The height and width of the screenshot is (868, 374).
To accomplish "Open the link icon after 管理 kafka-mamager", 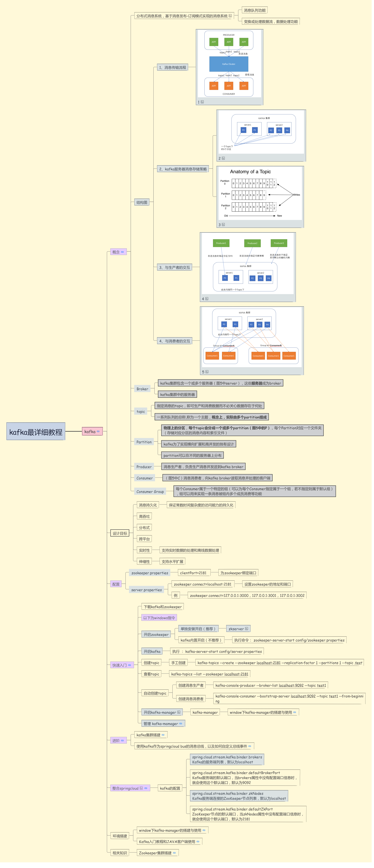I will point(182,728).
